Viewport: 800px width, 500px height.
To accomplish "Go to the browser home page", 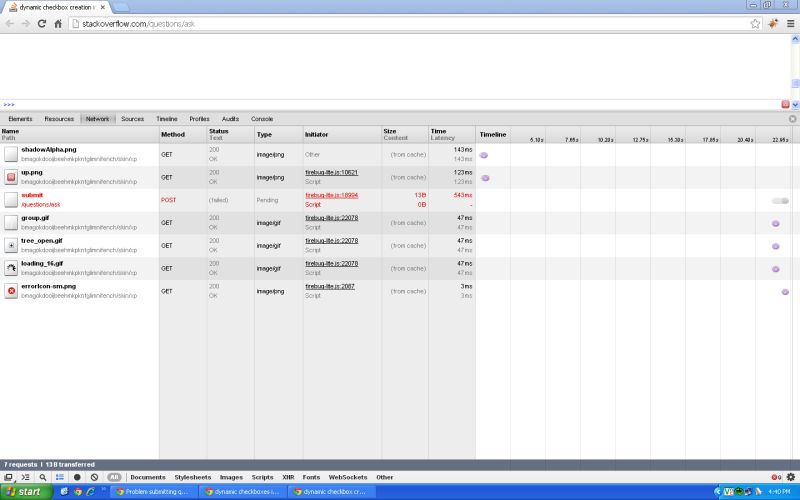I will point(58,23).
